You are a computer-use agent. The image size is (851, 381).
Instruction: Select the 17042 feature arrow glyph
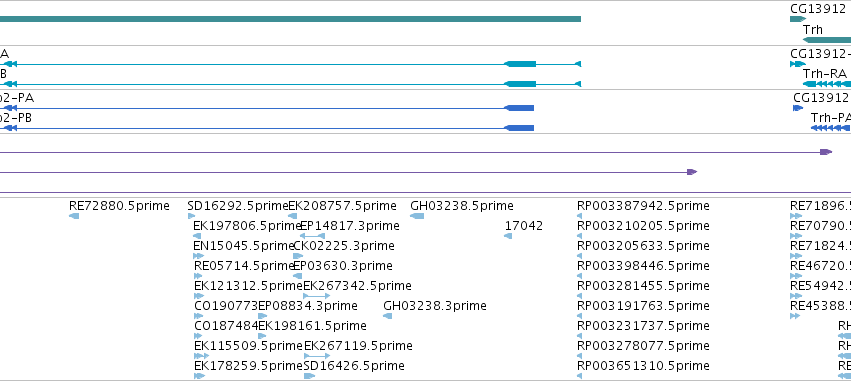coord(508,236)
